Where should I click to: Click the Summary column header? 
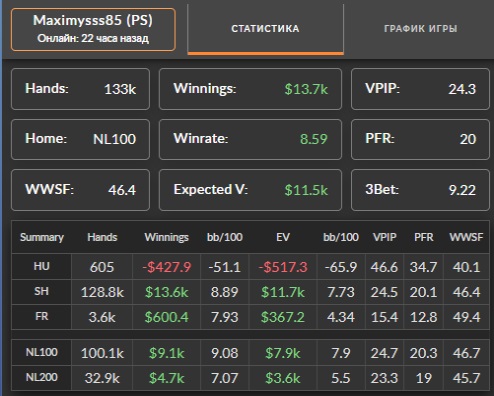(42, 237)
